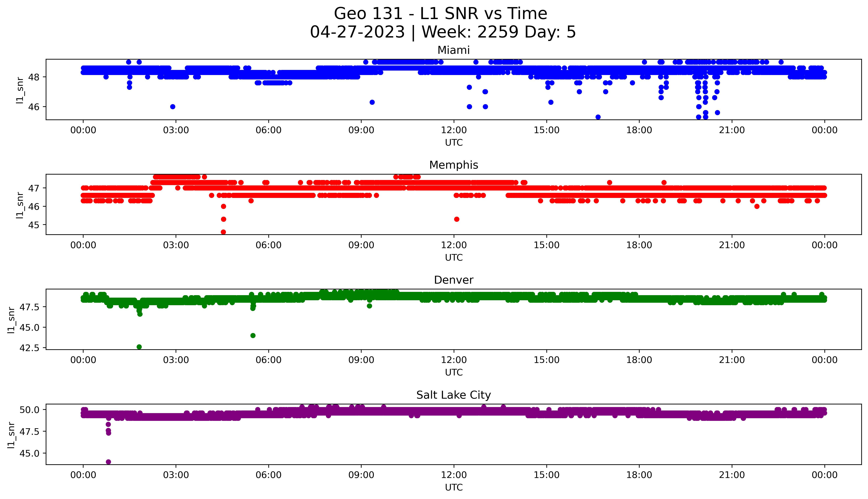Click the '18:00' tick label on Memphis plot

point(639,245)
